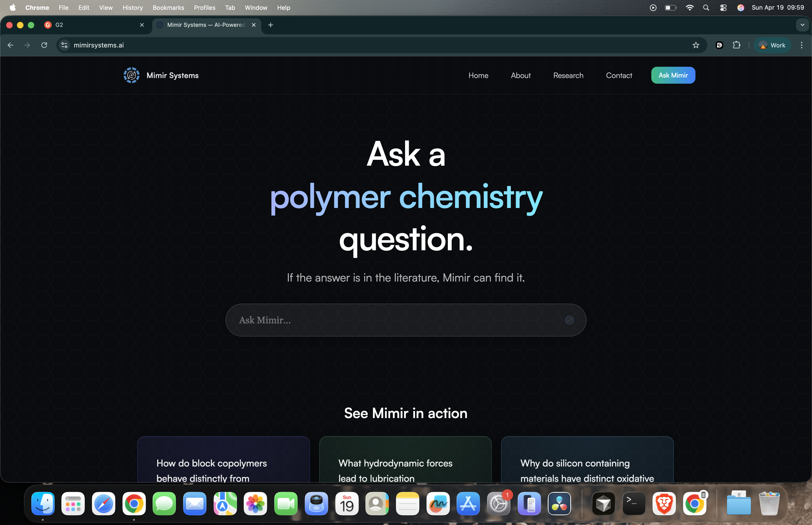The height and width of the screenshot is (525, 812).
Task: Click the Mimir Systems logo icon
Action: [131, 75]
